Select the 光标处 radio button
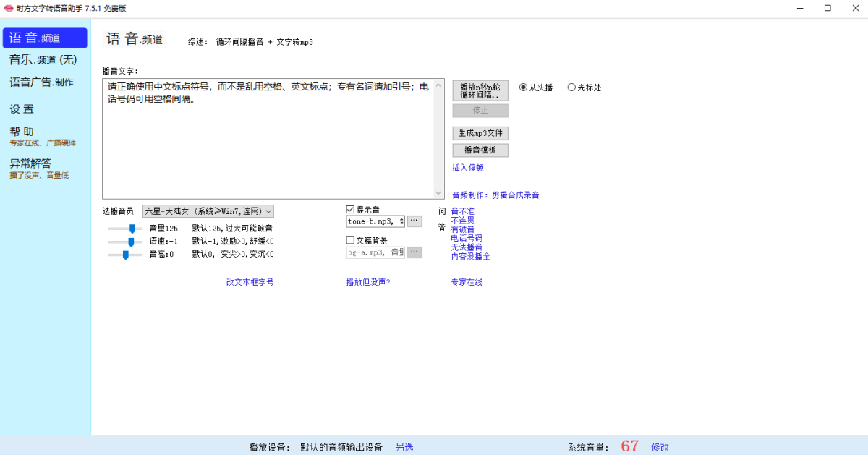 pyautogui.click(x=572, y=87)
